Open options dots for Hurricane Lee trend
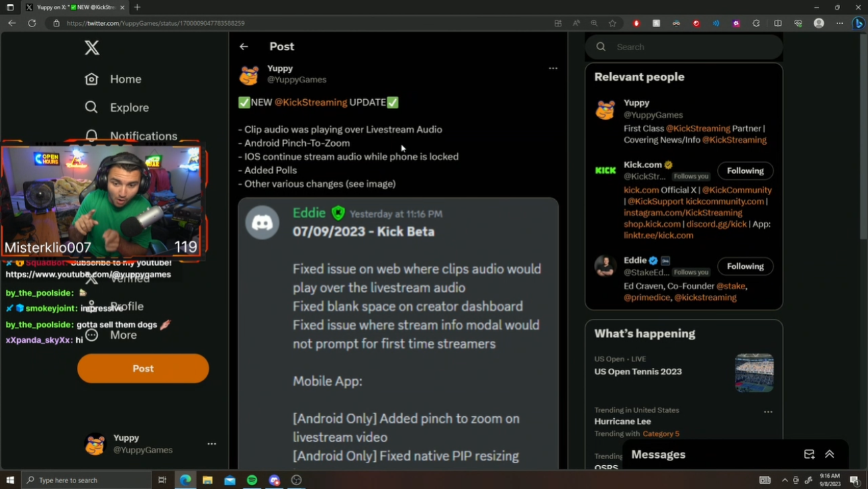 click(x=768, y=412)
